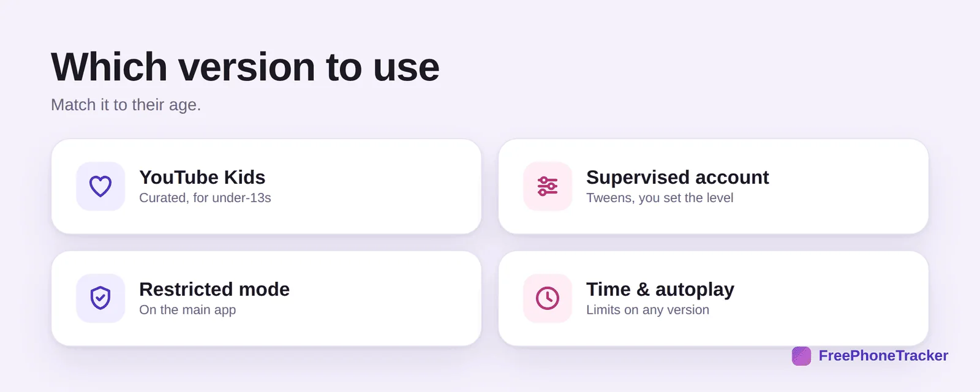Click the 'Tweens, you set the level' description
The height and width of the screenshot is (392, 980).
[x=660, y=198]
